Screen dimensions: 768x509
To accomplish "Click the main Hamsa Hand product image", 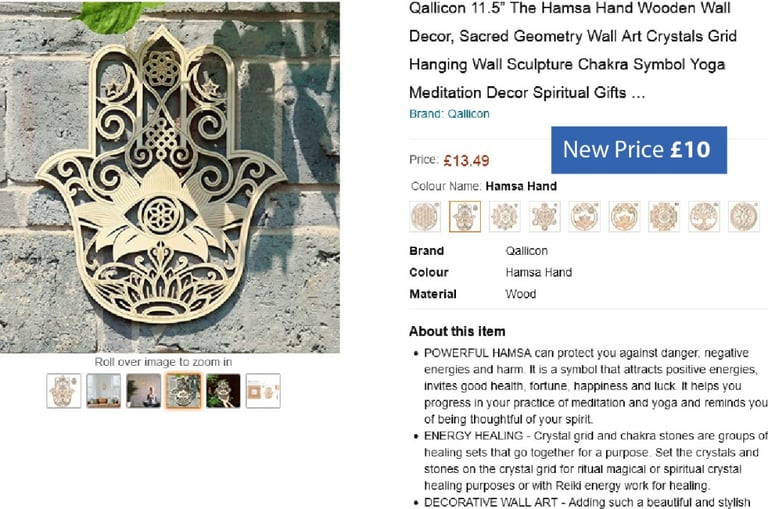I will point(170,177).
